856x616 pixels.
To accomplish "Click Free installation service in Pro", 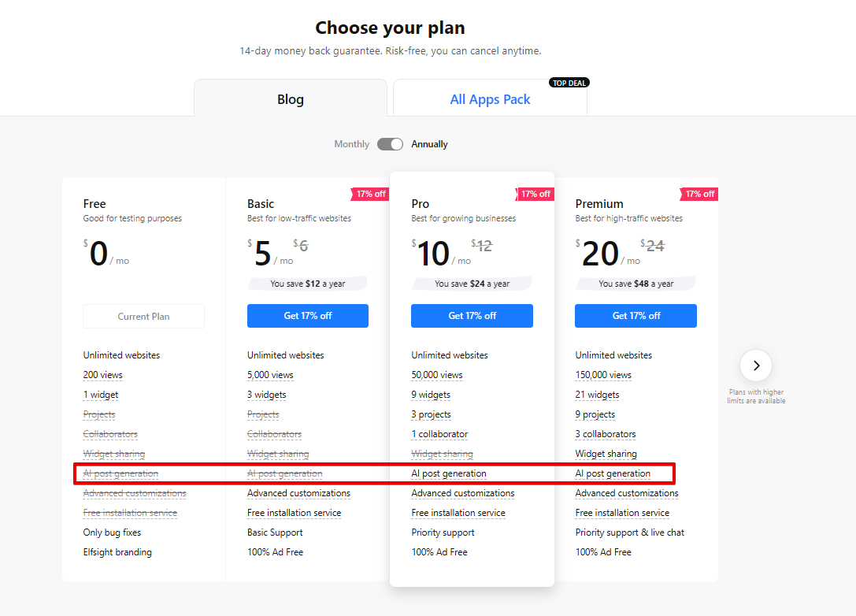I will 458,513.
